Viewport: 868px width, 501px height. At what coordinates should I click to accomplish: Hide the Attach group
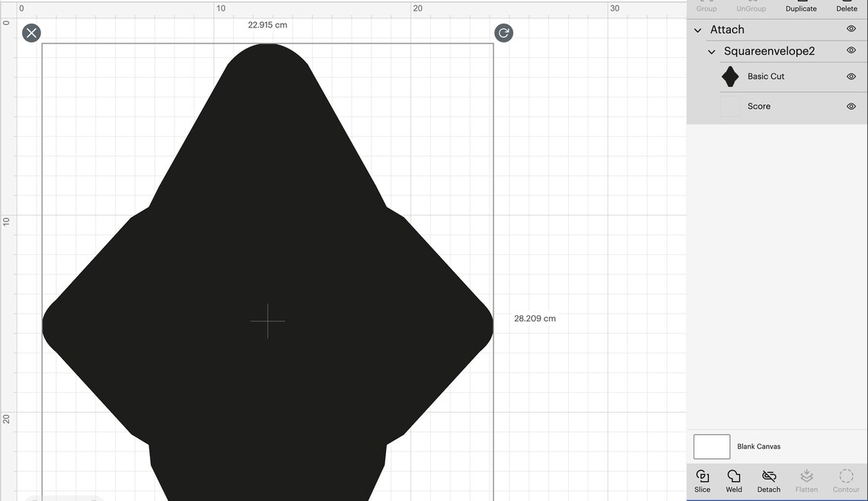[x=851, y=29]
